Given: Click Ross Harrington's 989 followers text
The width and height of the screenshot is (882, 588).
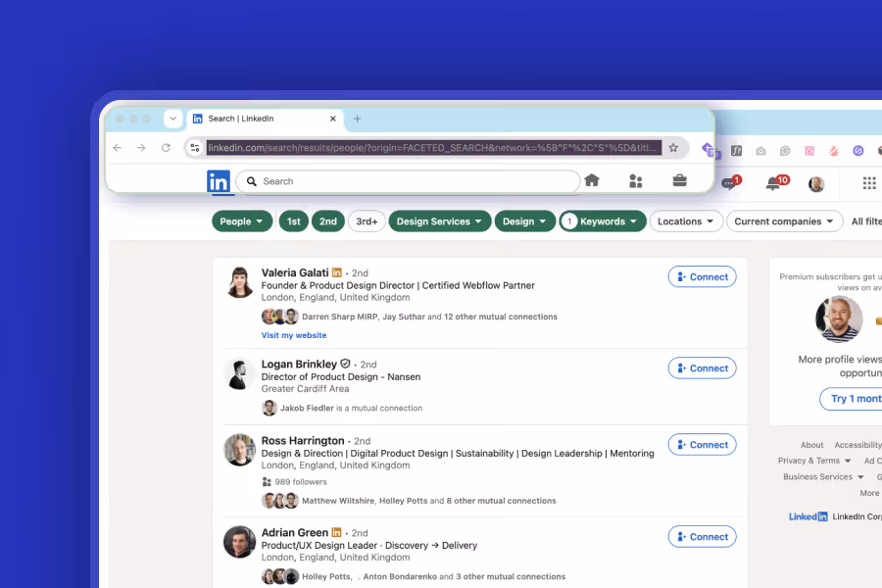Looking at the screenshot, I should tap(301, 481).
